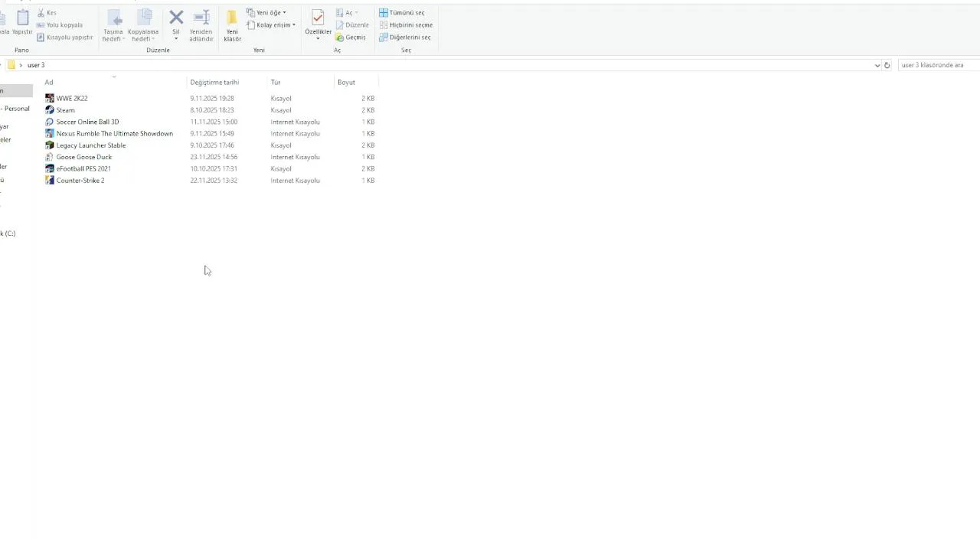
Task: Click Diğerlerini seç to invert selection
Action: (405, 37)
